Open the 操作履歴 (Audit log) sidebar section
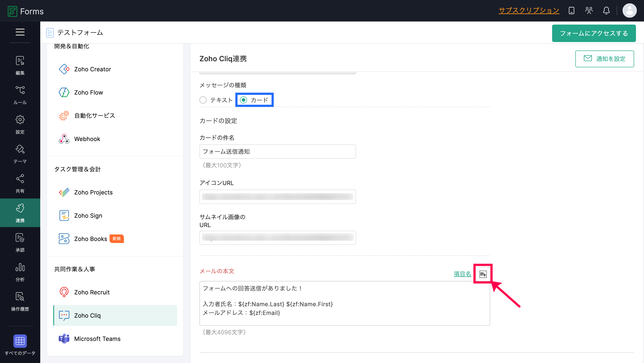The height and width of the screenshot is (363, 644). pos(20,301)
